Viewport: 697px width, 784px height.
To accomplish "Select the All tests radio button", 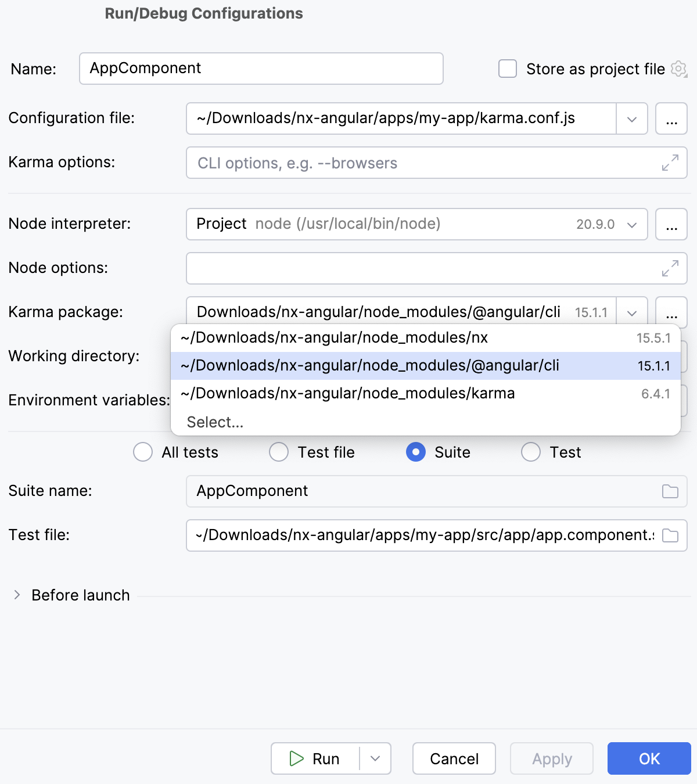I will click(142, 452).
